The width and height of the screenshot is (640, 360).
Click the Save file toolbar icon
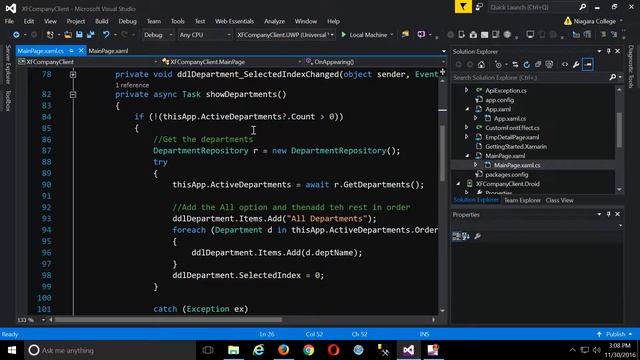pos(79,35)
